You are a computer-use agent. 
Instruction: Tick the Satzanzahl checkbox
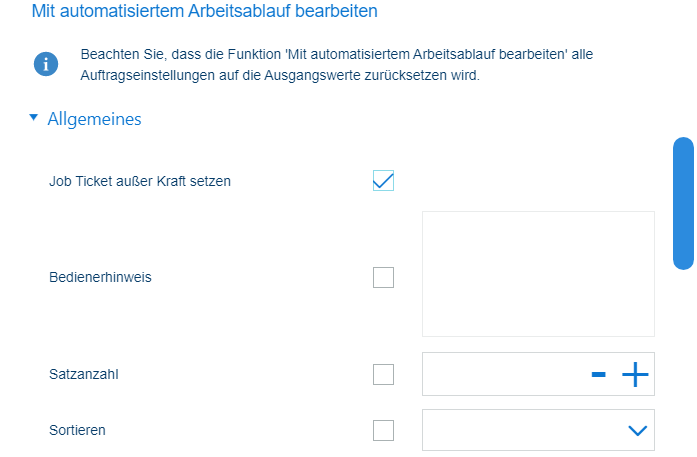click(x=383, y=374)
